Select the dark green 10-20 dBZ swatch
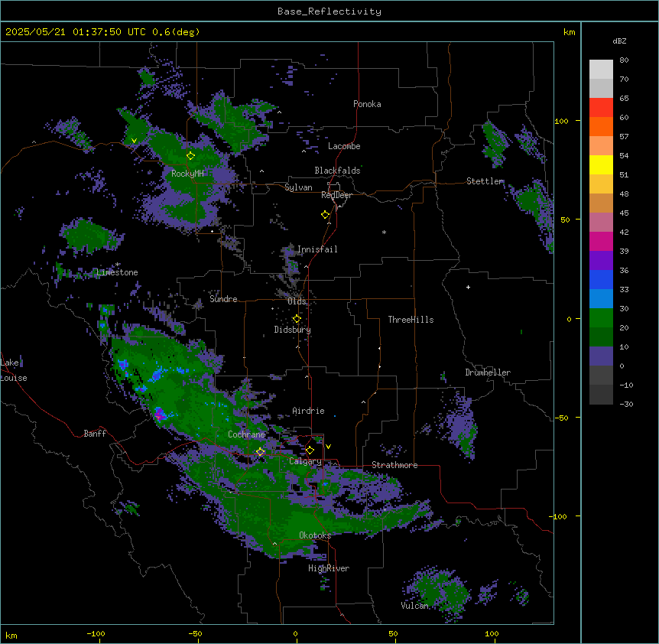The width and height of the screenshot is (659, 644). pyautogui.click(x=601, y=337)
